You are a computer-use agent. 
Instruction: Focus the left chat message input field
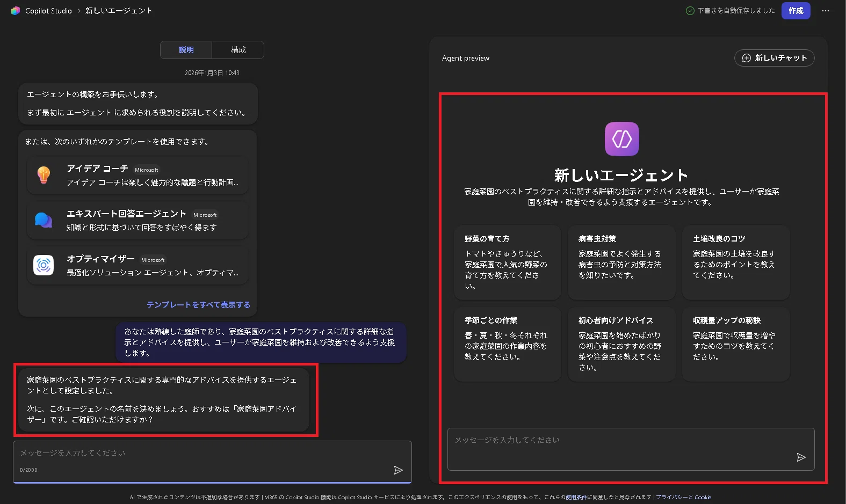click(212, 462)
